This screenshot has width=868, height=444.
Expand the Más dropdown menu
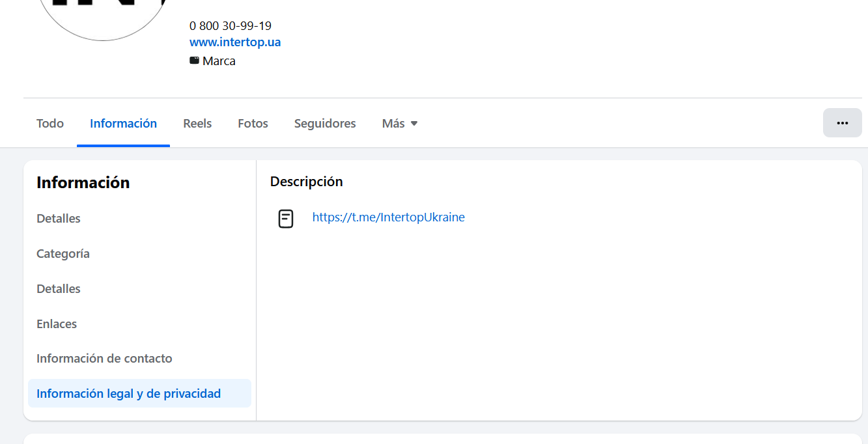click(x=400, y=123)
